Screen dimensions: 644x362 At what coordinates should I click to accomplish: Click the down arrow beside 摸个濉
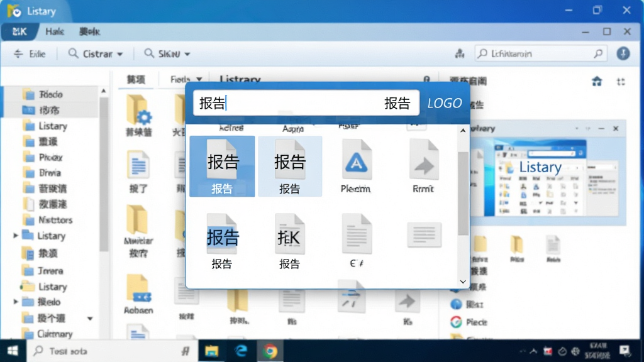pyautogui.click(x=90, y=319)
